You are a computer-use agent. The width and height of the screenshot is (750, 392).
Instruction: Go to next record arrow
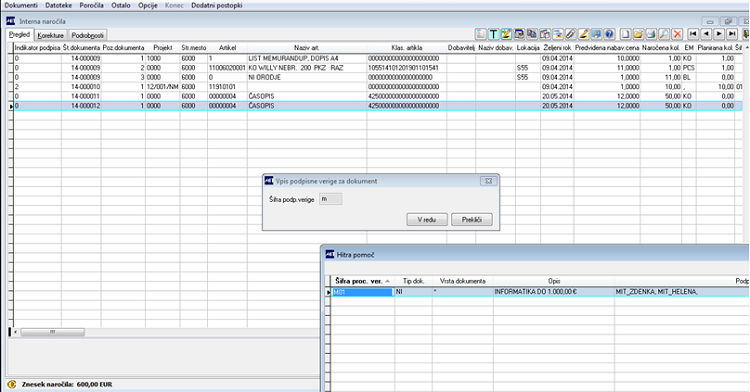(x=719, y=34)
